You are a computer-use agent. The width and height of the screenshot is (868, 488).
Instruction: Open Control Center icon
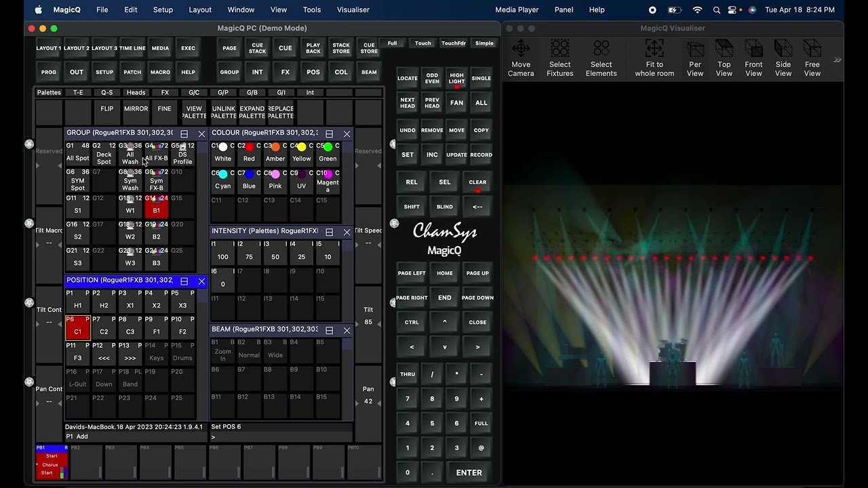pyautogui.click(x=733, y=9)
